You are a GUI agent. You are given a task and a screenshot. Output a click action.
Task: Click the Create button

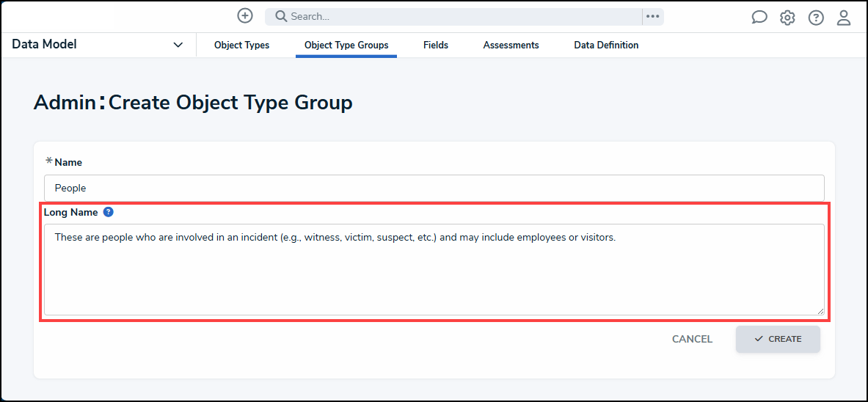click(778, 339)
